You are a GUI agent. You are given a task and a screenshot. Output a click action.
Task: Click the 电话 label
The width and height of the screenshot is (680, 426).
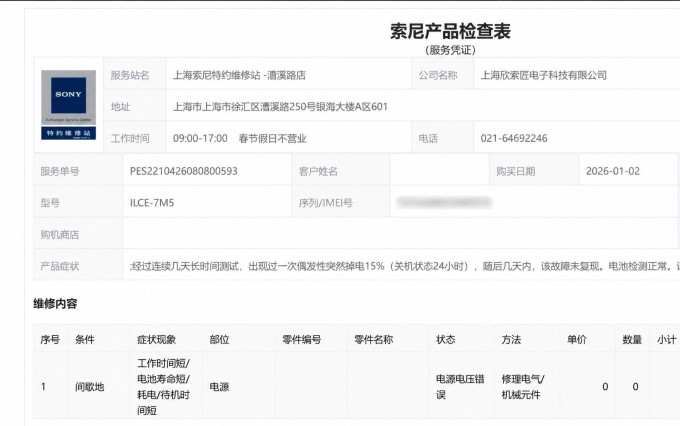coord(428,138)
